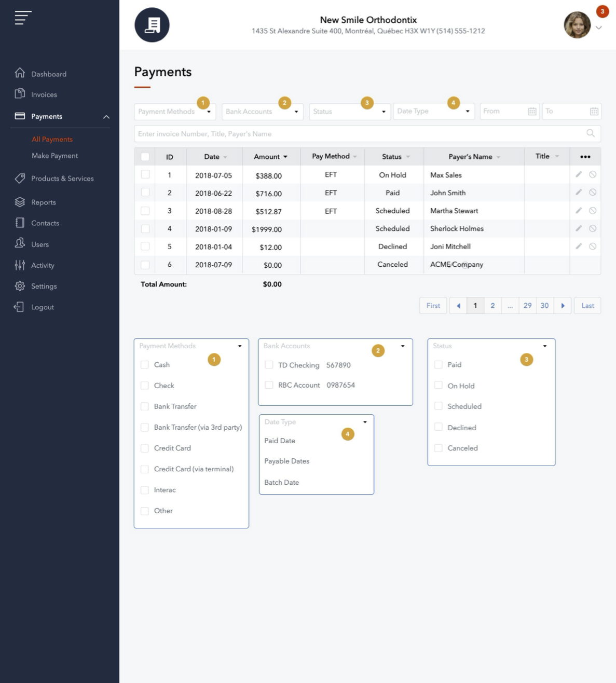
Task: Click the Last page button
Action: tap(587, 306)
